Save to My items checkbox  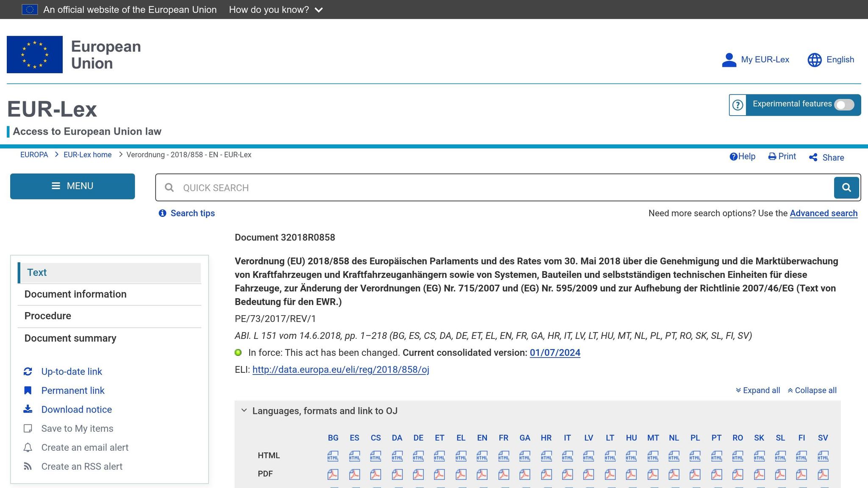(28, 429)
